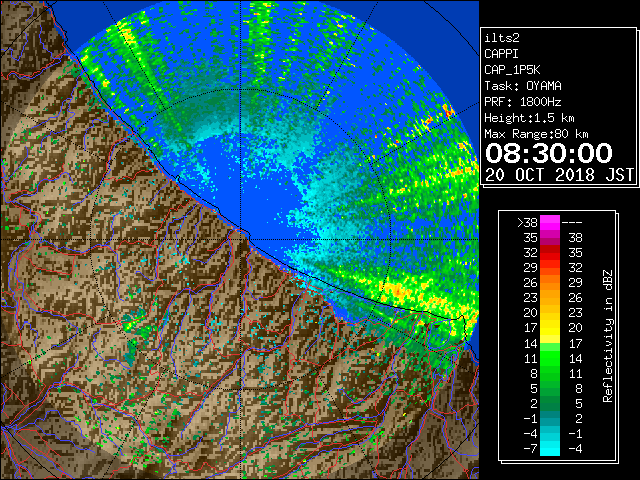Click the 'Max Range:80 km' line
Image resolution: width=640 pixels, height=480 pixels.
[x=536, y=134]
